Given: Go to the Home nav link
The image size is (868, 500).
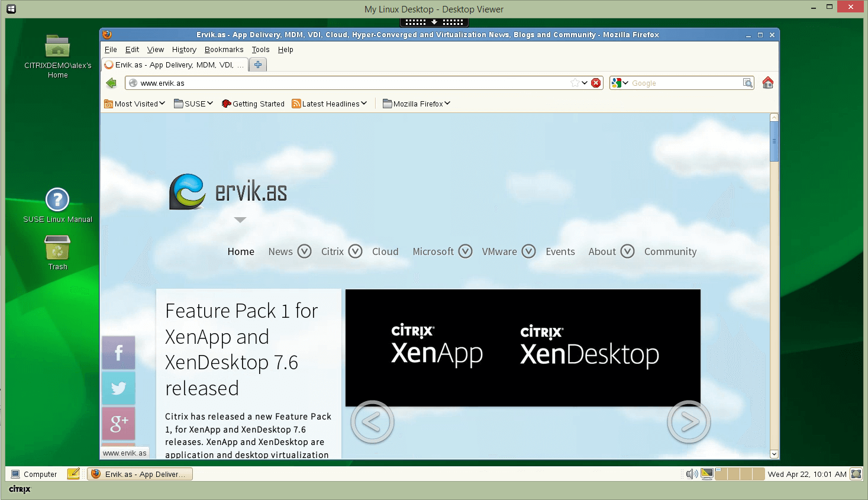Looking at the screenshot, I should click(x=241, y=251).
